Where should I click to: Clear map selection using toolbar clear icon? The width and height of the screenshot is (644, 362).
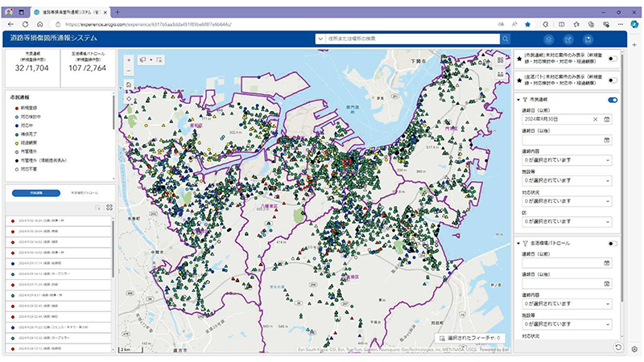point(159,60)
